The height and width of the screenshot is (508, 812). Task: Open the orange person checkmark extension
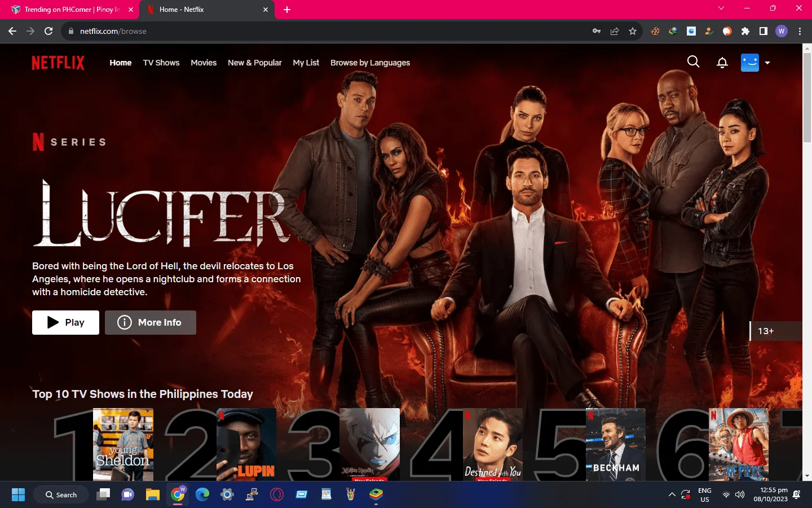[709, 31]
